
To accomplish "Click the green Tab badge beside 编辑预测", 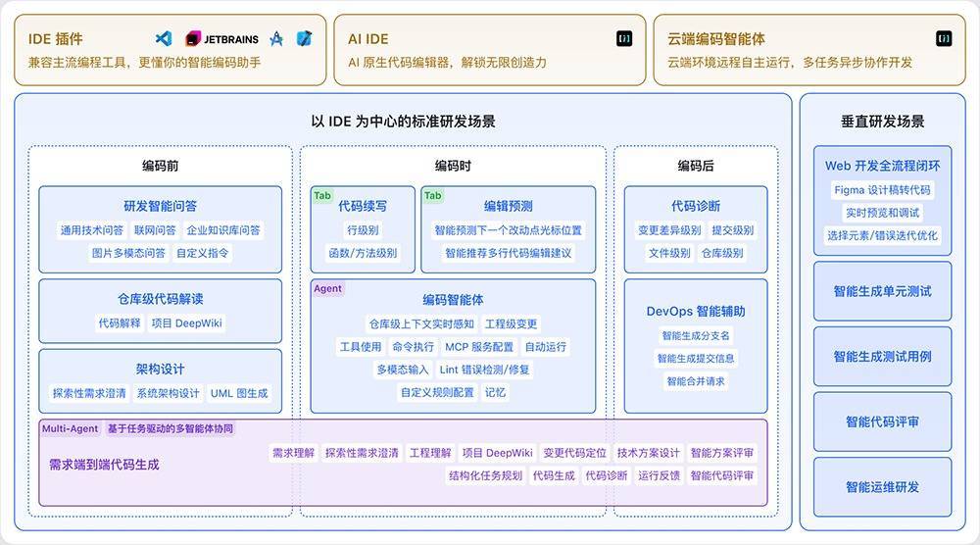I will click(x=432, y=196).
